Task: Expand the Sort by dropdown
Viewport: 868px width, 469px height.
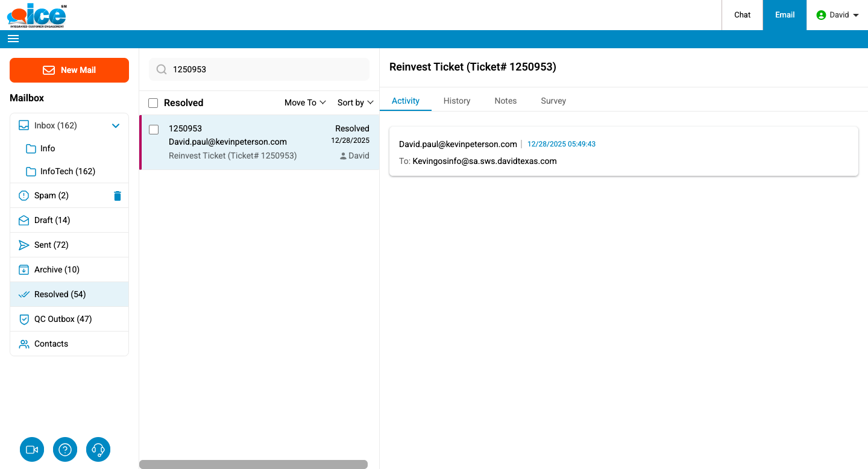Action: coord(355,102)
